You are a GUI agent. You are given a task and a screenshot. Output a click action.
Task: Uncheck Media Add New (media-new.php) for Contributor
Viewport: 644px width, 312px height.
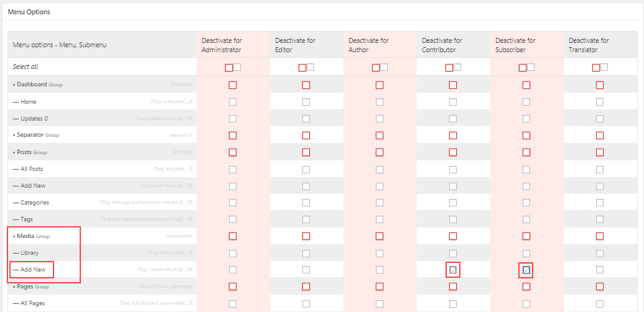[x=452, y=270]
